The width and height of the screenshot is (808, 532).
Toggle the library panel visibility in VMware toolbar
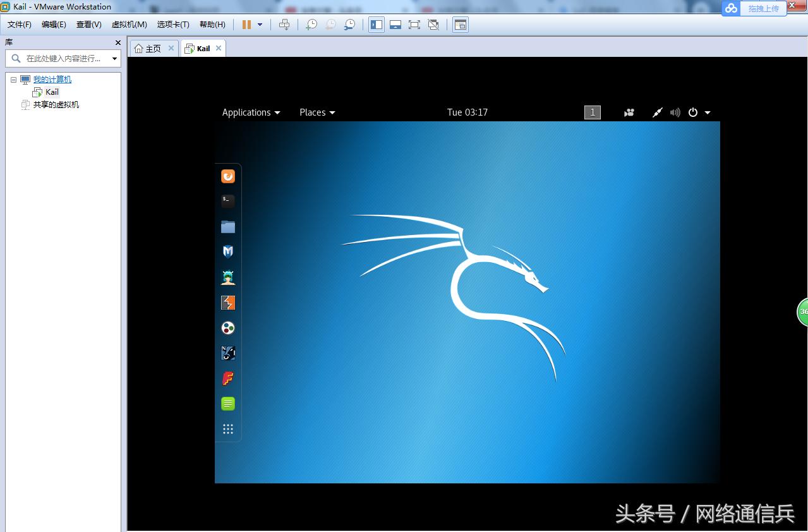(x=376, y=25)
